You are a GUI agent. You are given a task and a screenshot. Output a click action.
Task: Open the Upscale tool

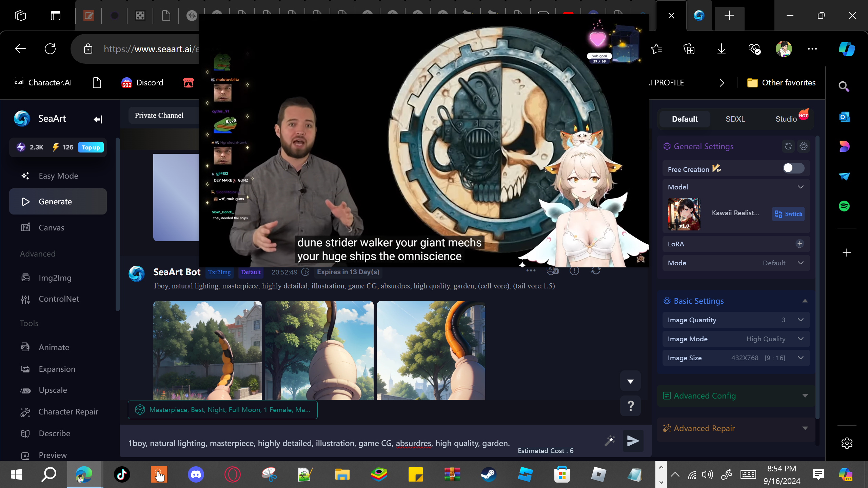58,390
